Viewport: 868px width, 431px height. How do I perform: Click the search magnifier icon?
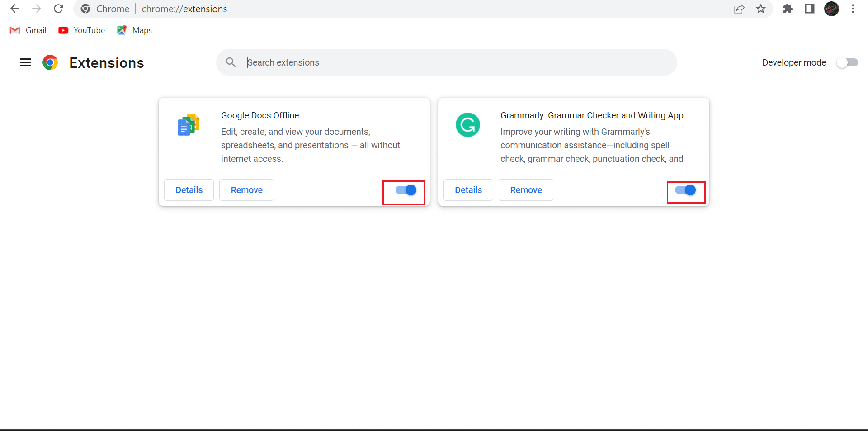click(x=231, y=62)
